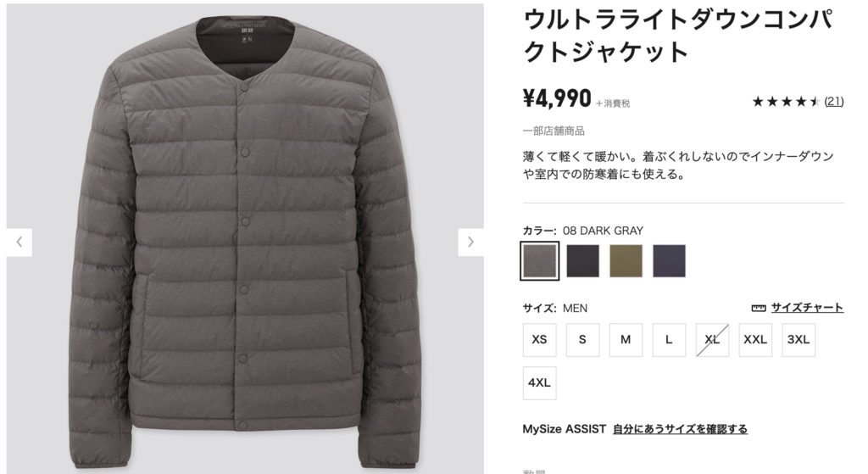Pick the olive color swatch
868x474 pixels.
coord(626,261)
